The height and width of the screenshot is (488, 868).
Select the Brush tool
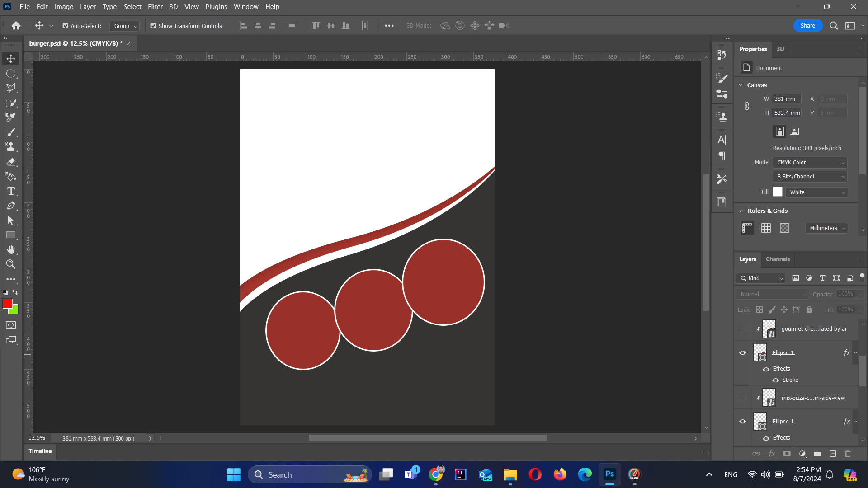pyautogui.click(x=11, y=132)
